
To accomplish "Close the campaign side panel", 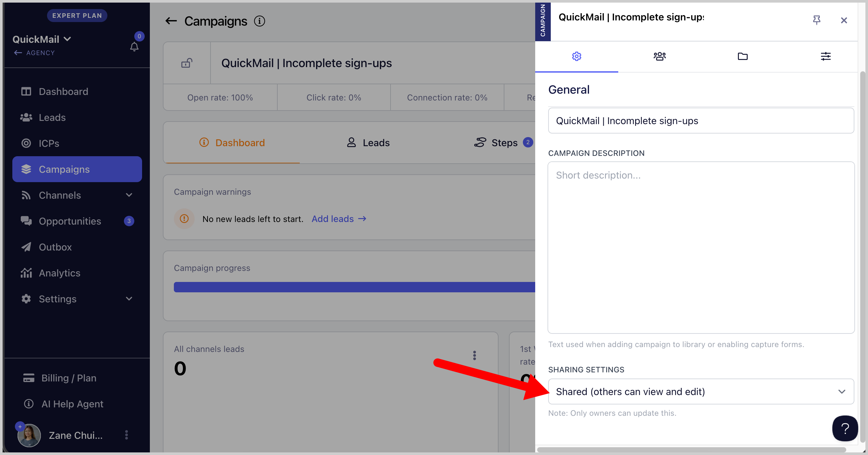I will [844, 20].
